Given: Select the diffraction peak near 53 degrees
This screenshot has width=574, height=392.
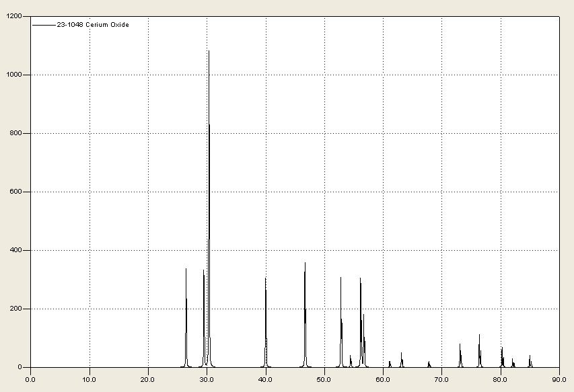Looking at the screenshot, I should coord(341,322).
